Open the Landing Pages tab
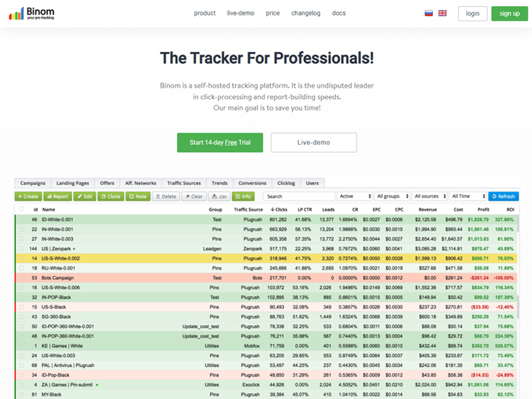532x399 pixels. coord(72,184)
